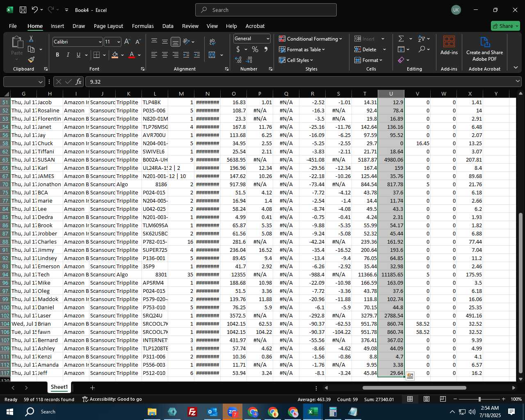Open the font size dropdown
This screenshot has width=525, height=420.
119,42
